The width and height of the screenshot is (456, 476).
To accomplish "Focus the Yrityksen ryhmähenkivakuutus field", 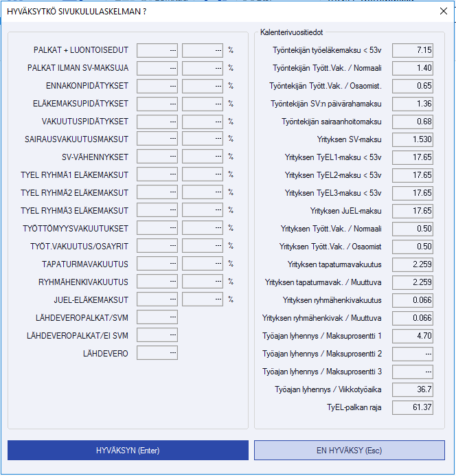I will (x=413, y=300).
